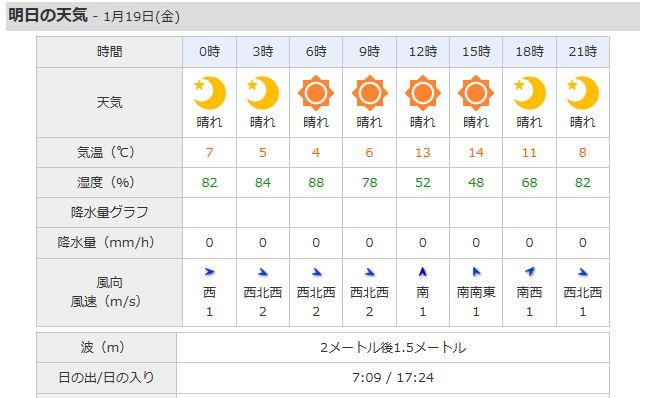
Task: Click the wave height text 2メートル後1.5メートル
Action: coord(393,348)
